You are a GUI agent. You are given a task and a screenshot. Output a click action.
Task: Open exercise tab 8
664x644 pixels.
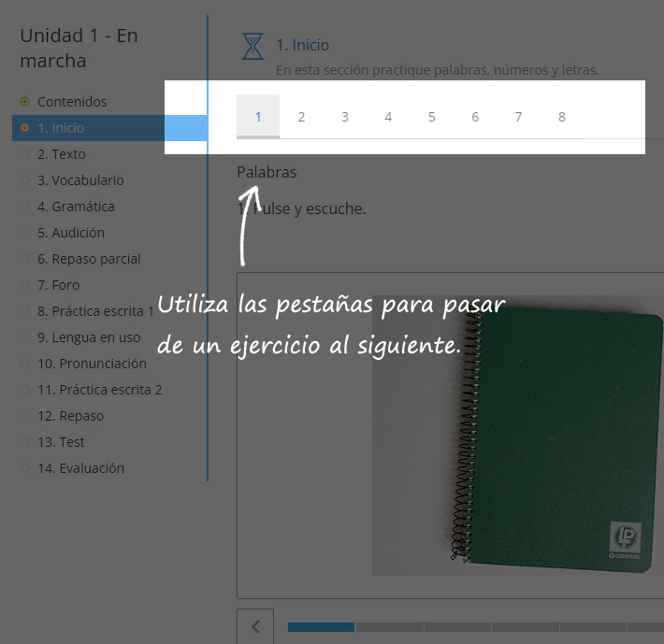tap(561, 117)
